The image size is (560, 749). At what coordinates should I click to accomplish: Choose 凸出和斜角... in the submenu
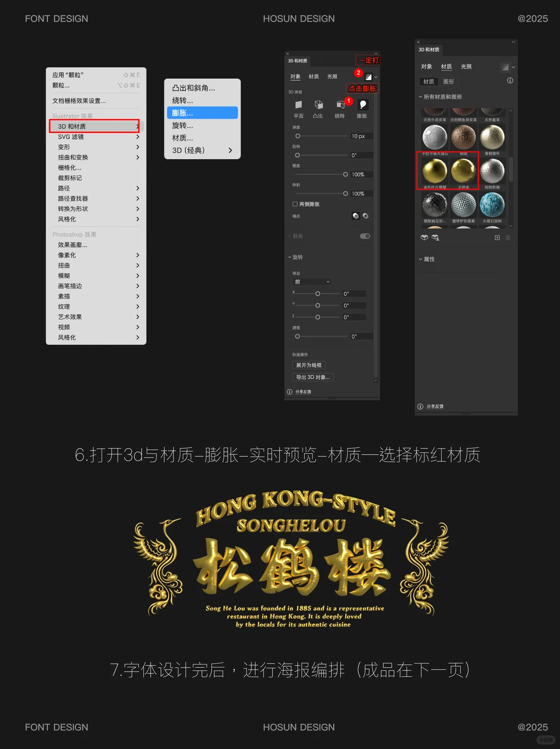click(x=203, y=88)
